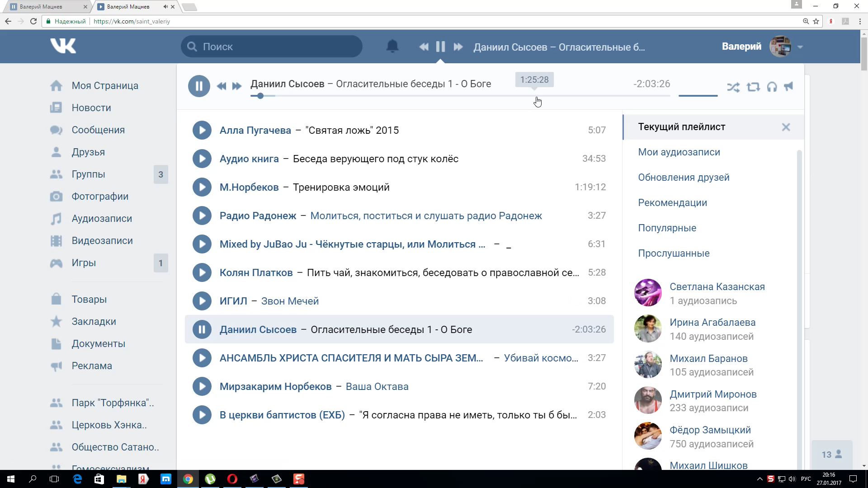Bookmark this page with the star icon
The width and height of the screenshot is (868, 488).
[x=816, y=21]
